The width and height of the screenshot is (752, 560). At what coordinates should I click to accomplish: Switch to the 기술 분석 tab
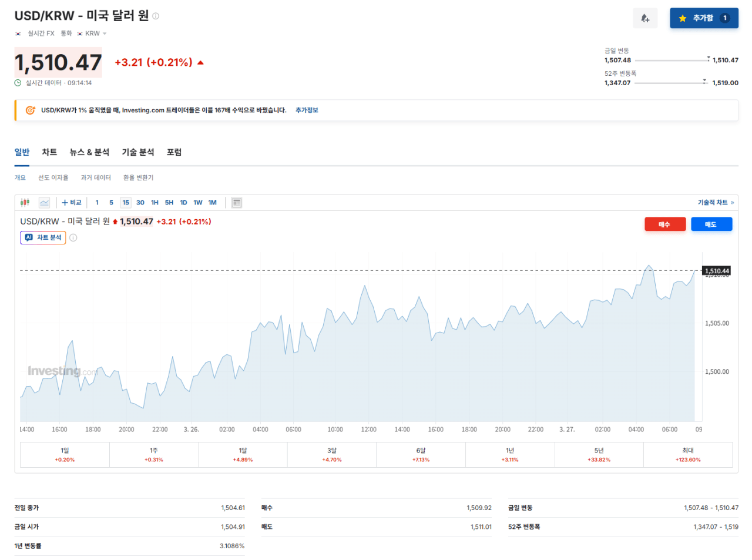point(137,152)
